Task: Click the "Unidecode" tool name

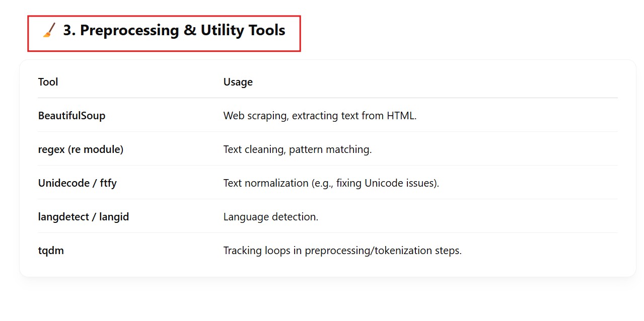Action: coord(63,183)
